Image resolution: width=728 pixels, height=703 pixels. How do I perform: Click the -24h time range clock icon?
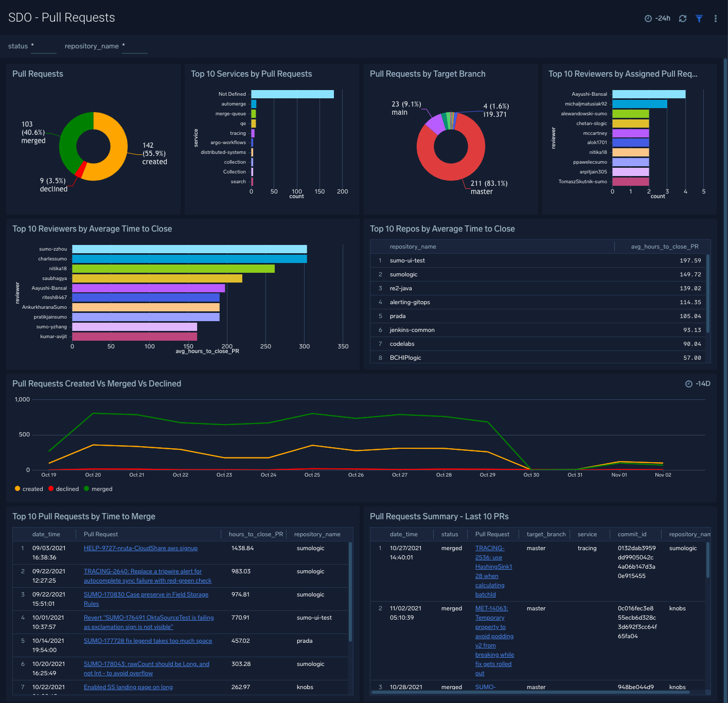[x=648, y=18]
